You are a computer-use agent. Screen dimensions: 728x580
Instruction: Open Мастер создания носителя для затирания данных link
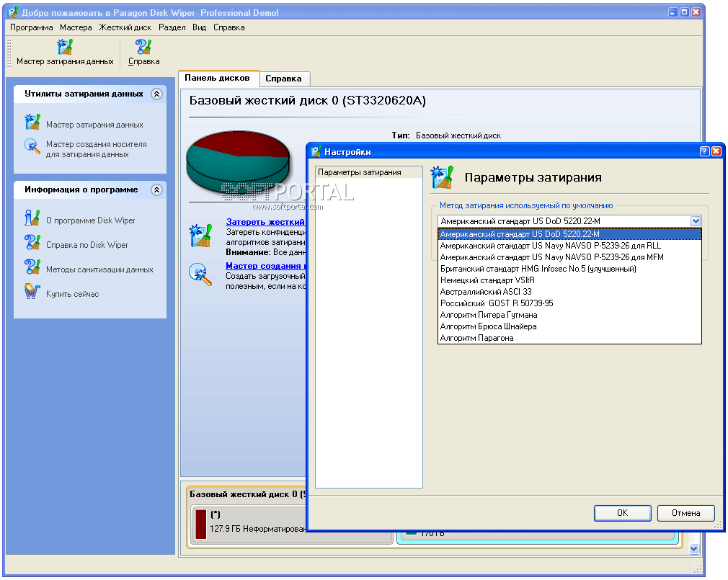(96, 149)
